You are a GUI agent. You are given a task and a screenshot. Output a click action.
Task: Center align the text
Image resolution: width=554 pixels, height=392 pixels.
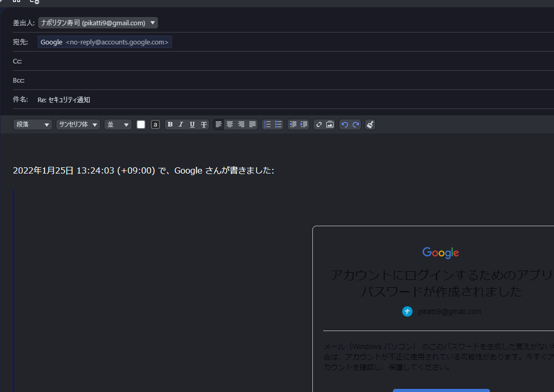[230, 124]
